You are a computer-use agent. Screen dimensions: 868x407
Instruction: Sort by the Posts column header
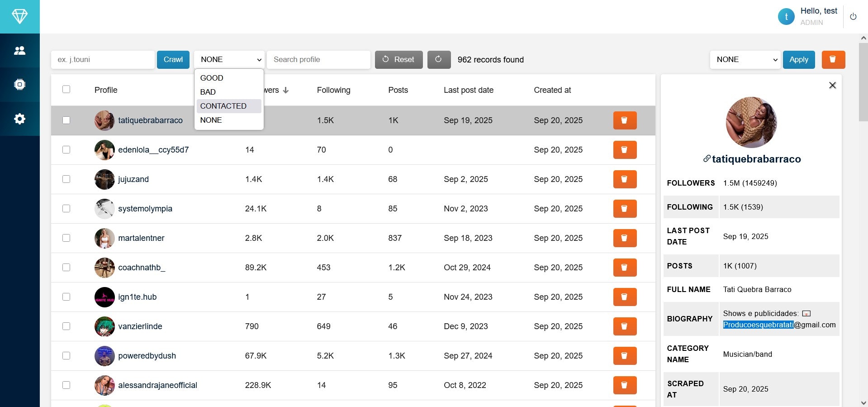(398, 90)
